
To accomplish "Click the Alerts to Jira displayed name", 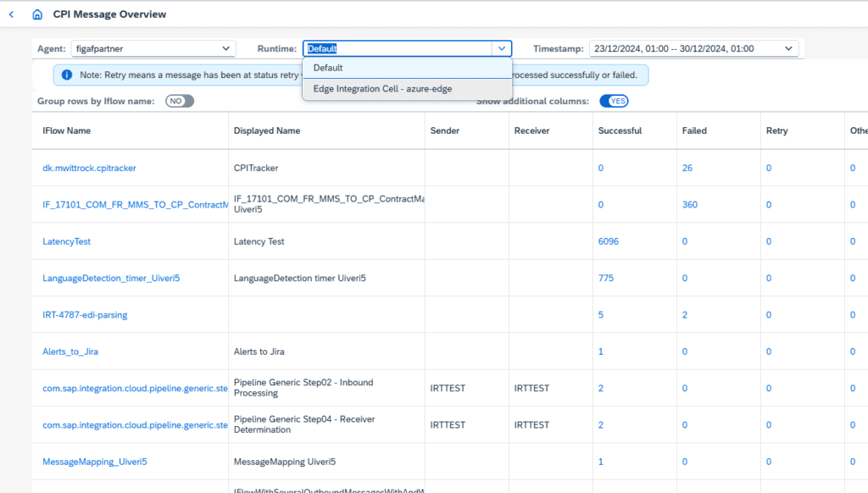I will click(259, 352).
